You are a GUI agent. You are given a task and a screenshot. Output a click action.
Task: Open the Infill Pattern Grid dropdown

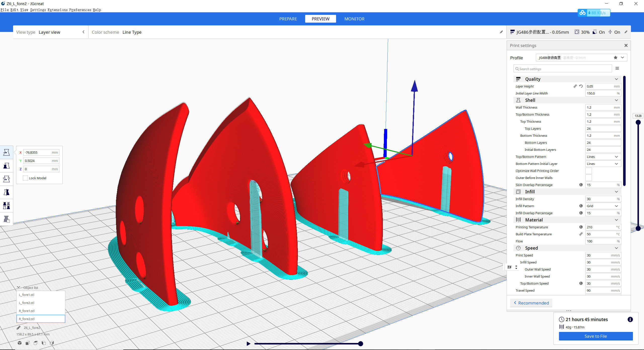(x=603, y=206)
